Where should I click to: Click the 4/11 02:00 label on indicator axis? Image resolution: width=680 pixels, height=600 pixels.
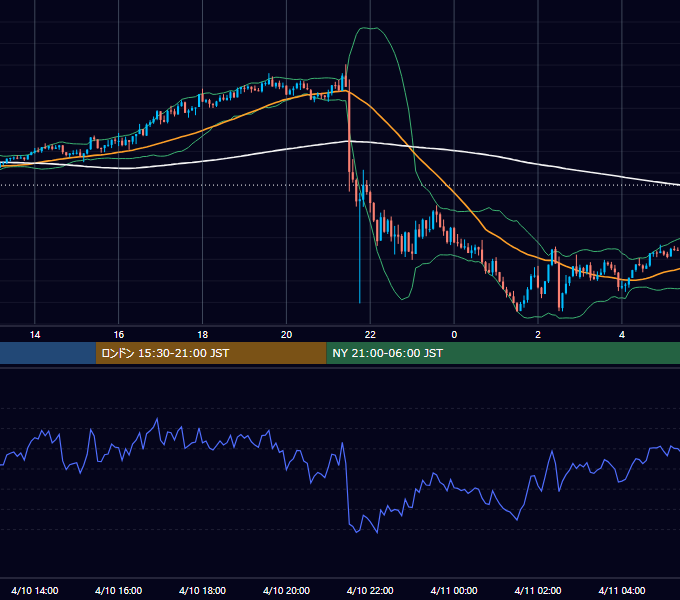(x=538, y=590)
